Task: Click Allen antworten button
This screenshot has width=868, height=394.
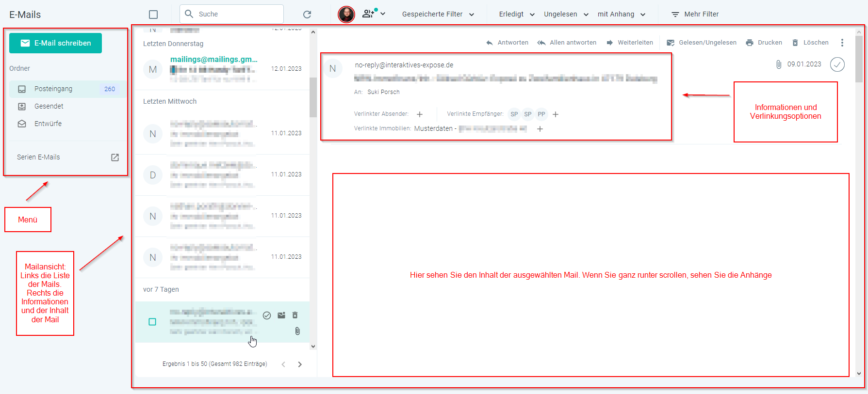Action: point(567,43)
